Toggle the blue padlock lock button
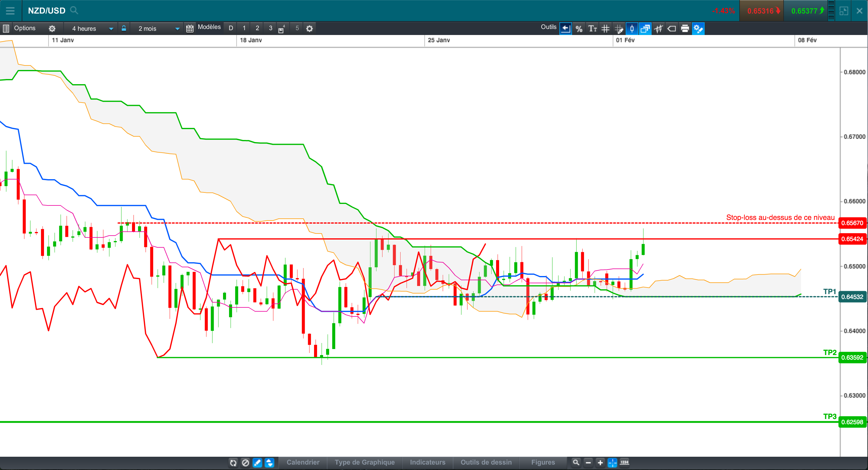The image size is (868, 470). coord(124,28)
